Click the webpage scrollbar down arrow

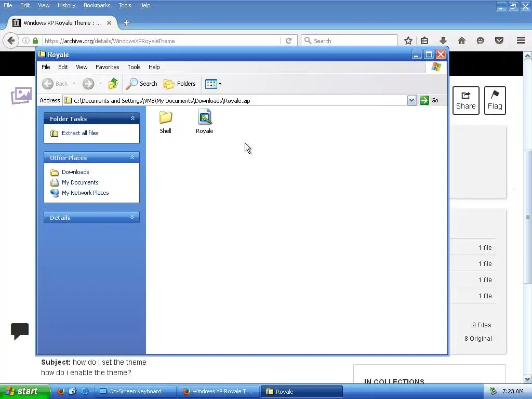pos(528,379)
